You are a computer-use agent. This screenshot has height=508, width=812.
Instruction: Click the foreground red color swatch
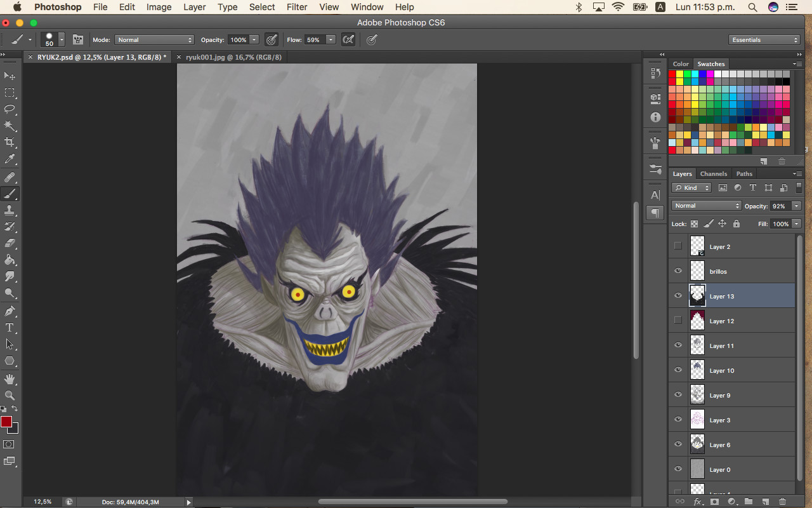click(x=6, y=422)
